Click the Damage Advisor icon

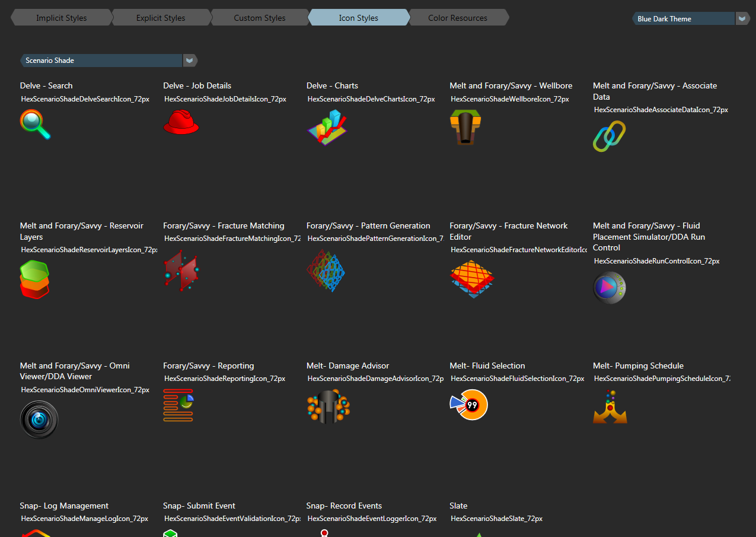coord(328,406)
